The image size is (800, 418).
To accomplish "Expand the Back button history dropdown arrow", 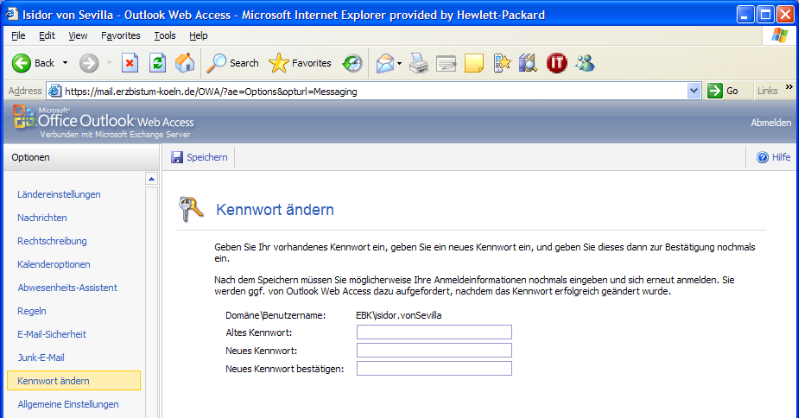I will click(x=65, y=63).
